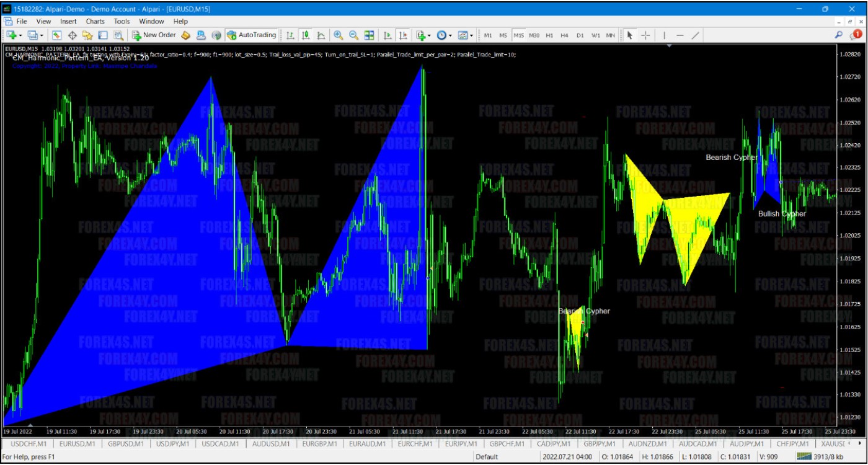Draw a horizontal line
The height and width of the screenshot is (465, 868).
pos(680,35)
